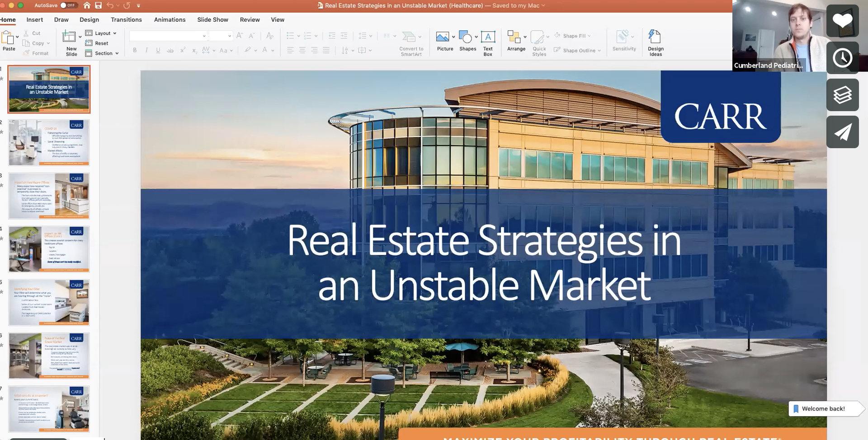Insert a Text Box
Viewport: 868px width, 440px height.
[x=488, y=43]
